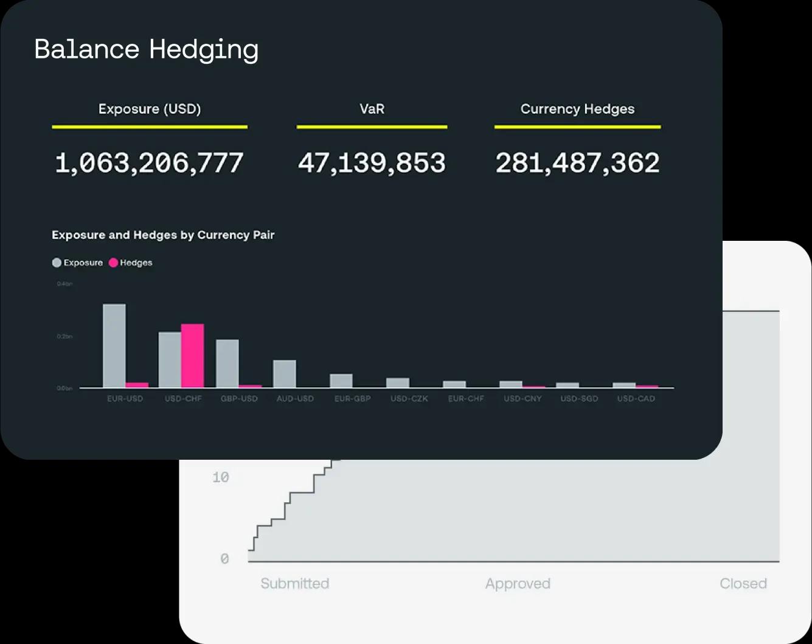Click the Closed stage label
The image size is (812, 644).
click(x=743, y=584)
